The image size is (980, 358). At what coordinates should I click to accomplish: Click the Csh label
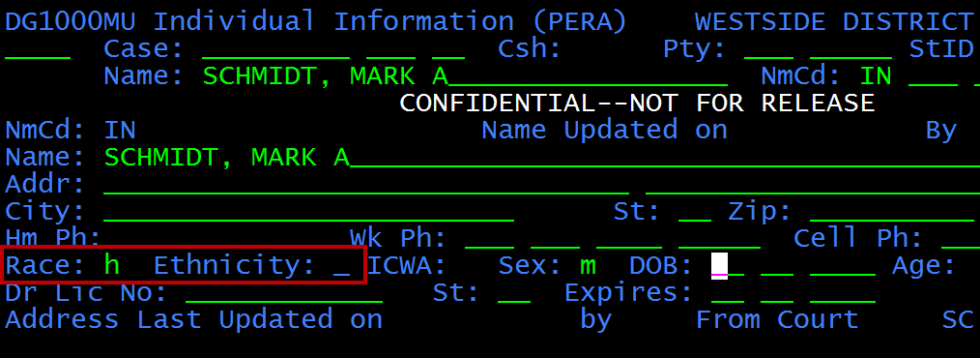(530, 48)
